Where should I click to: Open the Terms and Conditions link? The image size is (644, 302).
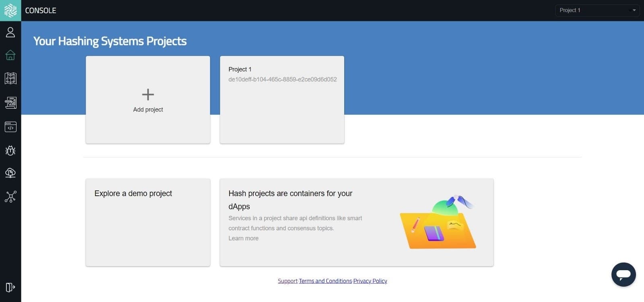(325, 281)
